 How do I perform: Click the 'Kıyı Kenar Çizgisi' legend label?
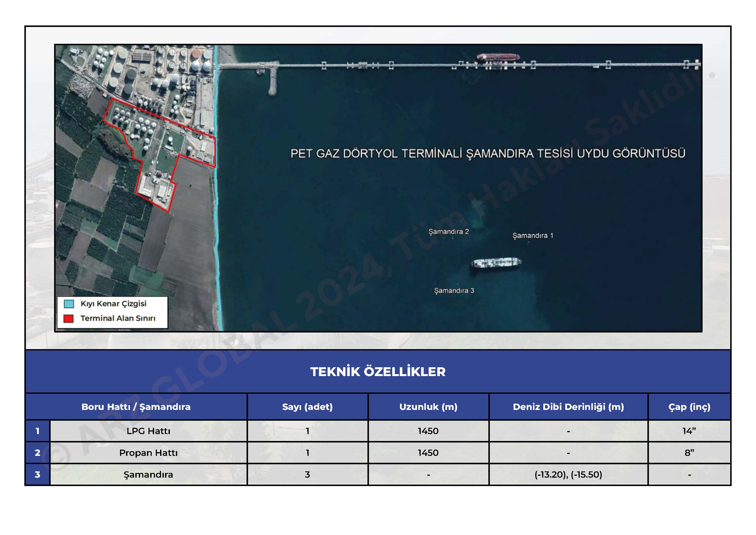[114, 304]
